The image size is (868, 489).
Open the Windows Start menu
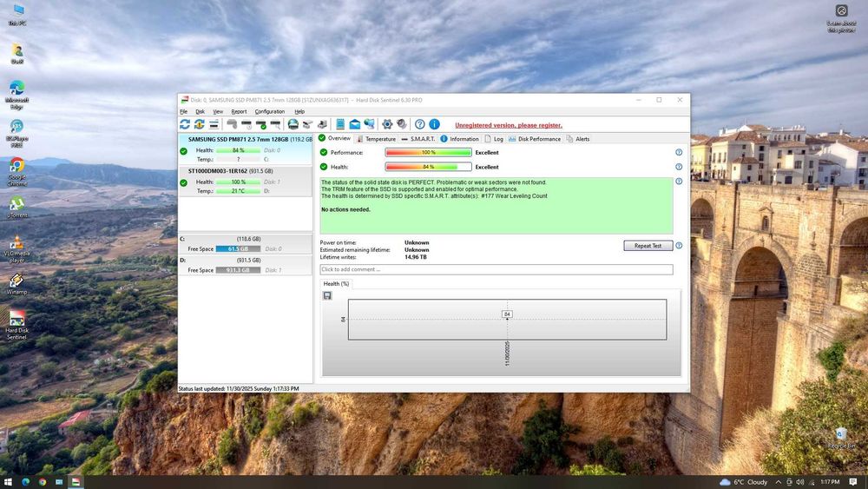click(8, 482)
